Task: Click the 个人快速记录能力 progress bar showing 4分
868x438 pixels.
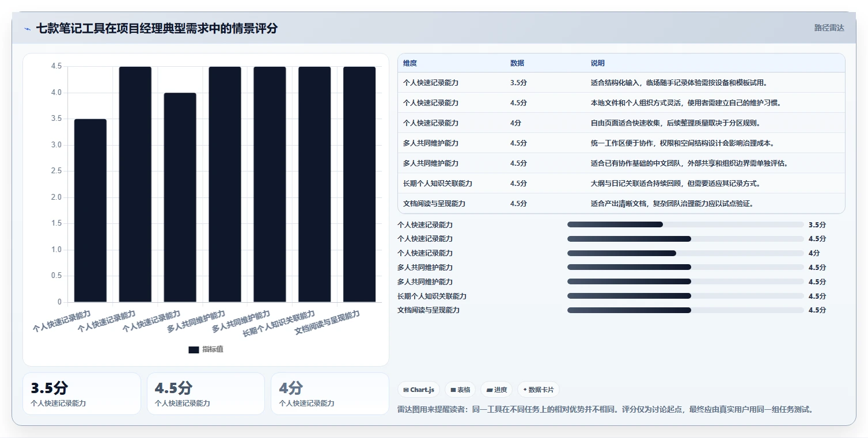Action: click(685, 253)
